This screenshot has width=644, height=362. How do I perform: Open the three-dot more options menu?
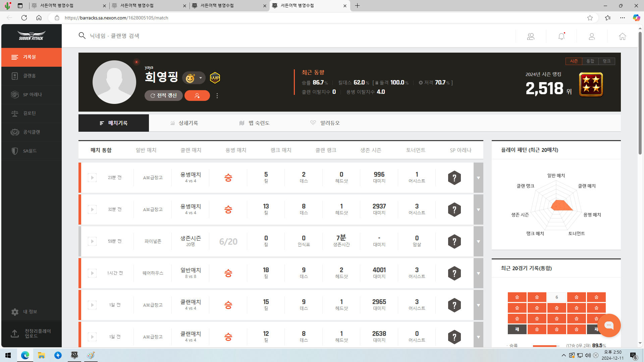tap(217, 96)
